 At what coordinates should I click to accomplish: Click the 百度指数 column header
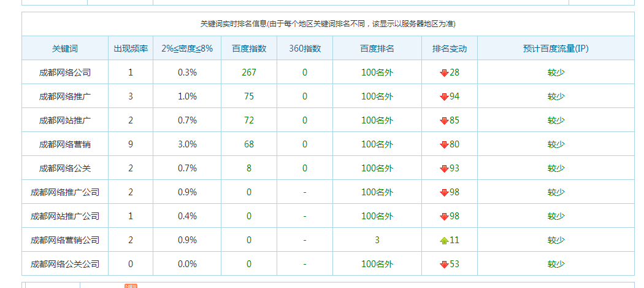(x=248, y=49)
